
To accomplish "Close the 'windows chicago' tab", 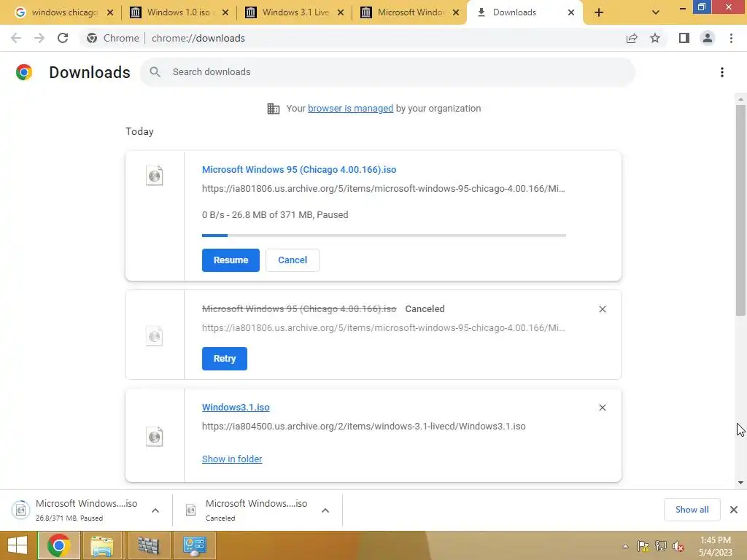I will point(110,12).
